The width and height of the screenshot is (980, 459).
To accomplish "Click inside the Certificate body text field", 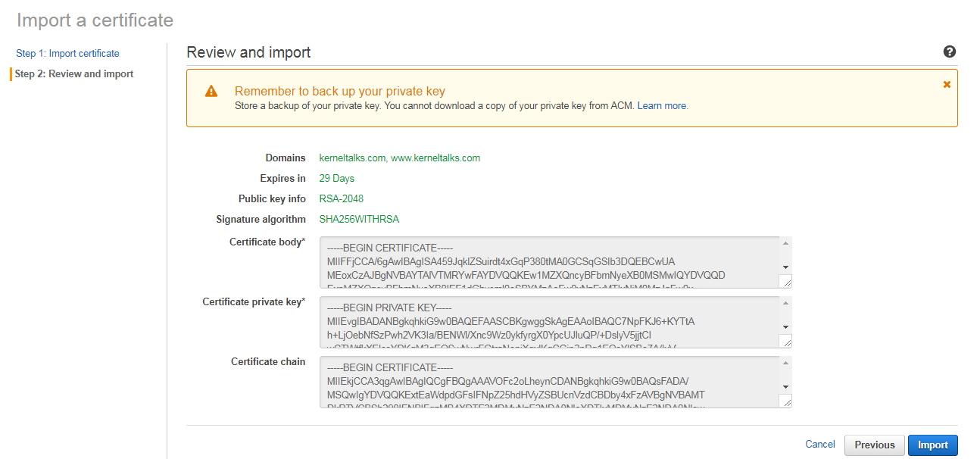I will 550,262.
